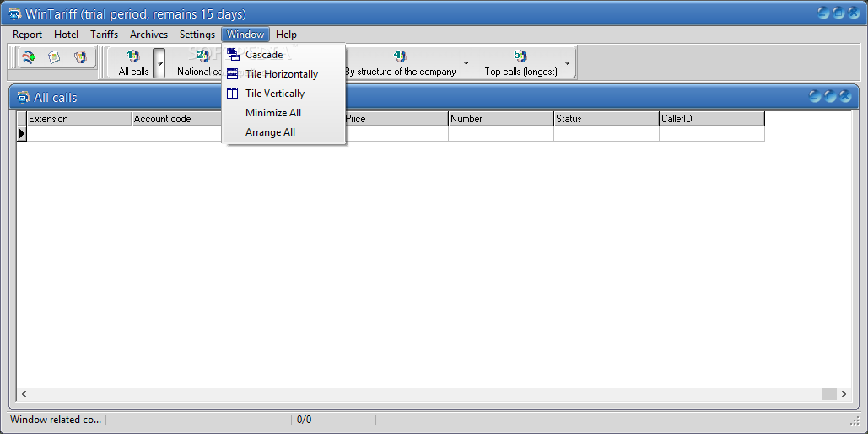Click the Extension column header

point(79,118)
